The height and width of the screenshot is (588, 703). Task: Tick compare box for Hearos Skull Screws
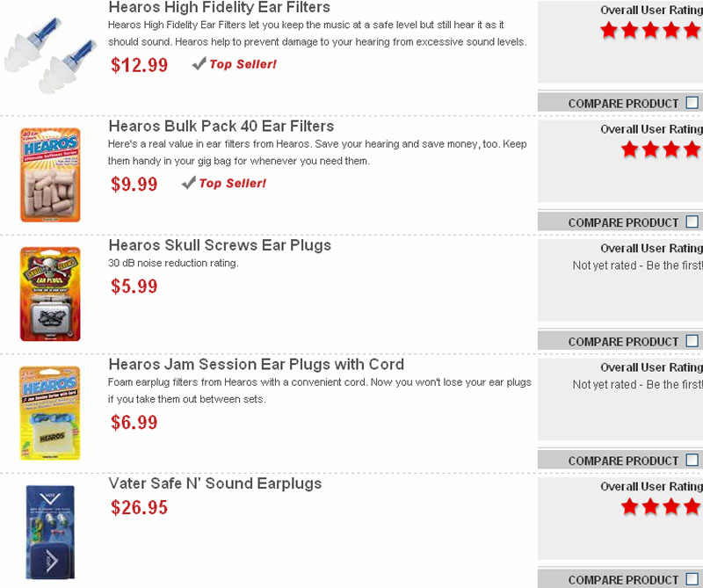[692, 341]
